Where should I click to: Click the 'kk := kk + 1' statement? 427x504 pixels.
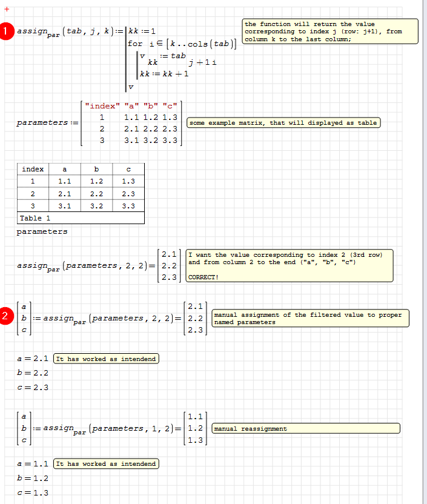click(x=164, y=74)
